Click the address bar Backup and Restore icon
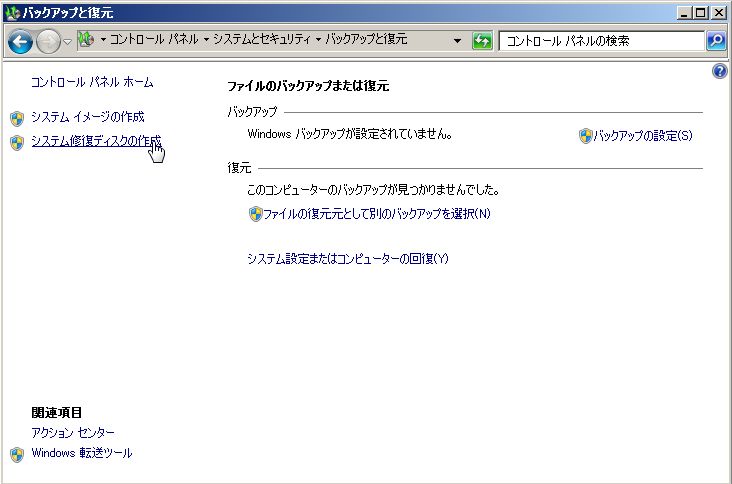 click(86, 40)
